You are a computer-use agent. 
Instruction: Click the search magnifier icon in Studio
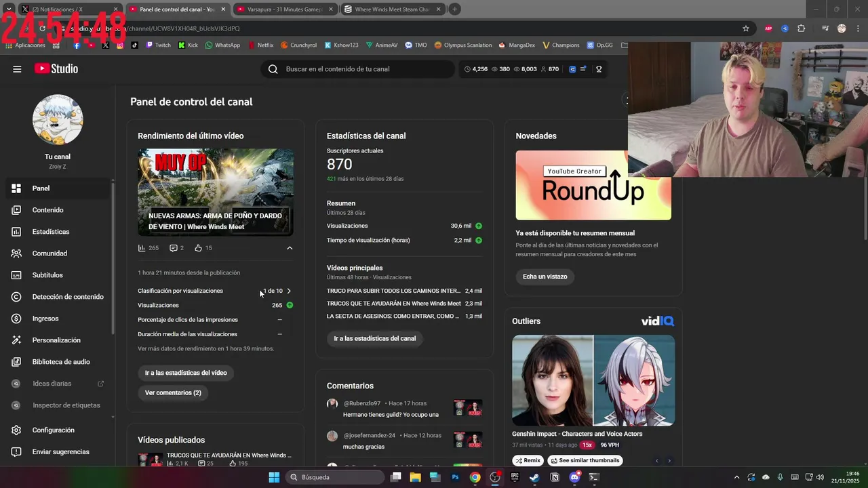[x=273, y=69]
